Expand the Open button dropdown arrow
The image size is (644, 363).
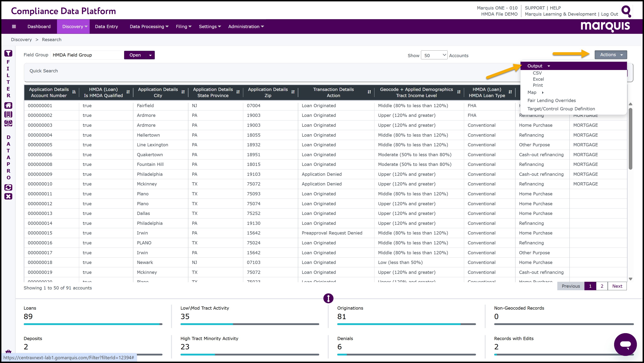tap(150, 55)
